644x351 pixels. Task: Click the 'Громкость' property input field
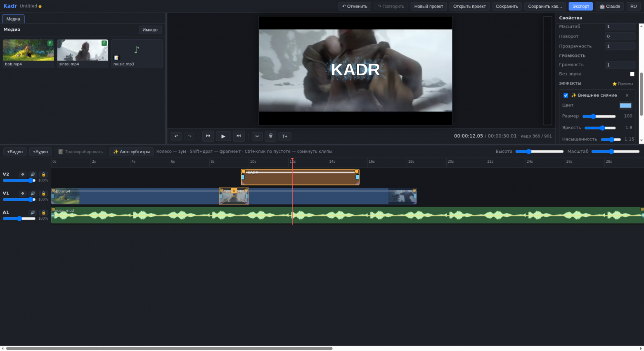(x=620, y=65)
